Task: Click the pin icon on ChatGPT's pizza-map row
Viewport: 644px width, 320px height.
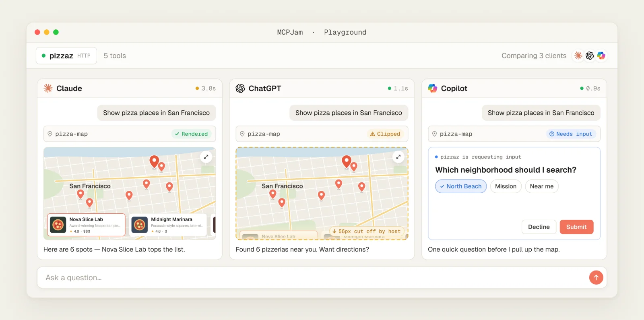Action: click(x=242, y=134)
